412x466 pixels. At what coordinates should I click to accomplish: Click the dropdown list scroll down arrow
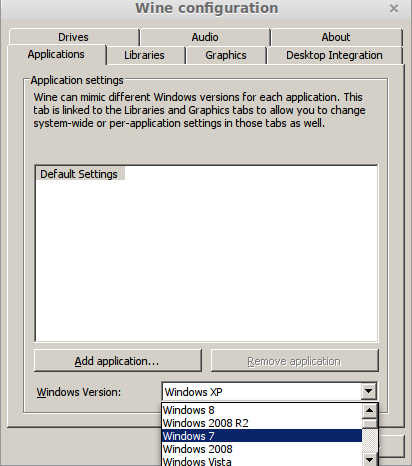coord(370,460)
